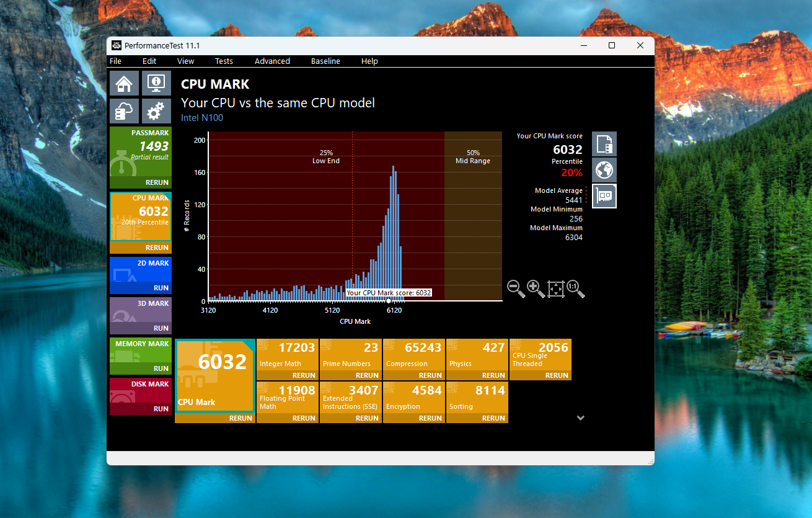Expand more results with down chevron
812x518 pixels.
(x=581, y=418)
